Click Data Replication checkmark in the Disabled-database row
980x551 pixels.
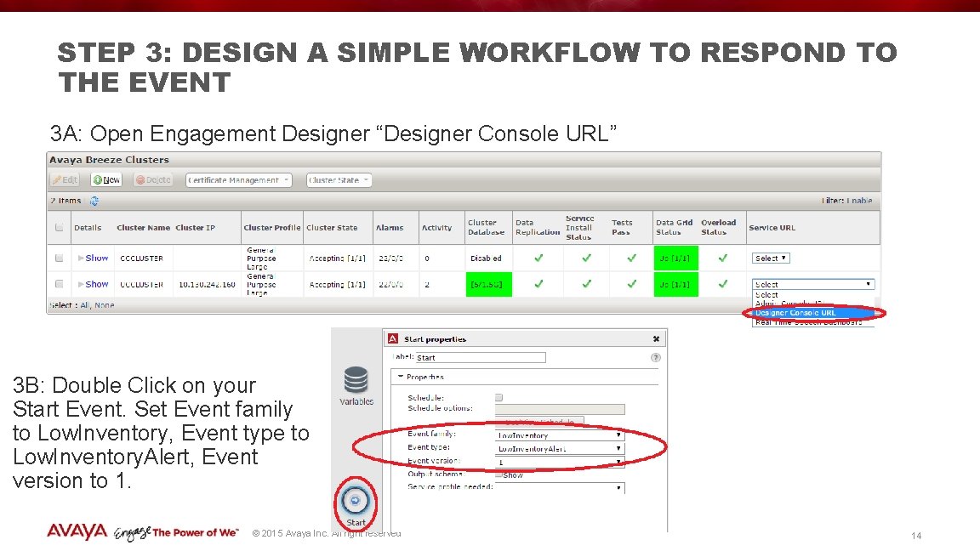pyautogui.click(x=538, y=258)
